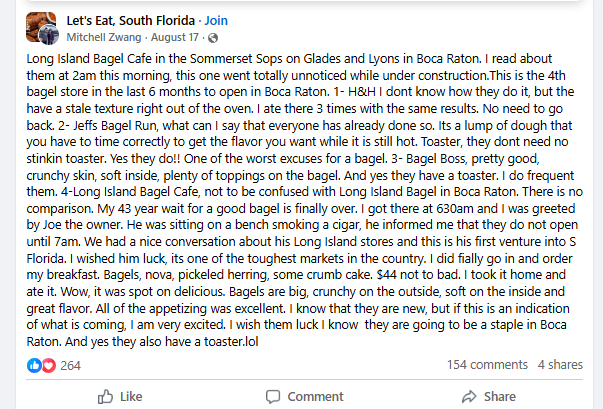View the 154 comments
The height and width of the screenshot is (409, 603).
tap(486, 365)
